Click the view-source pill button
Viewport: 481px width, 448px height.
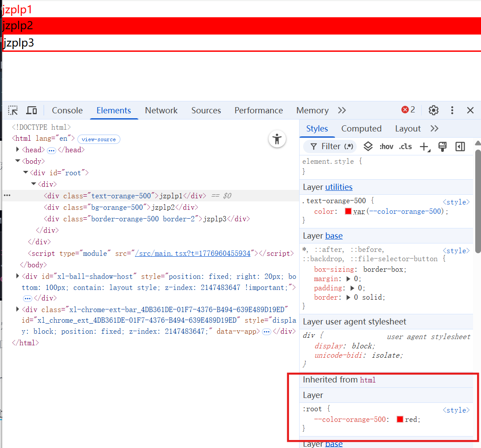tap(99, 139)
